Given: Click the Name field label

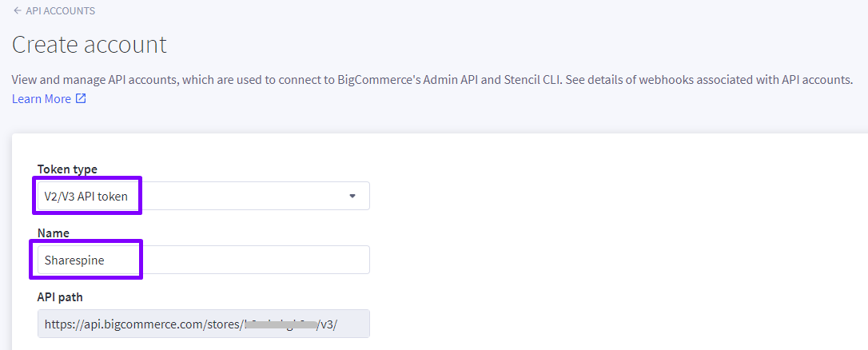Looking at the screenshot, I should click(53, 233).
